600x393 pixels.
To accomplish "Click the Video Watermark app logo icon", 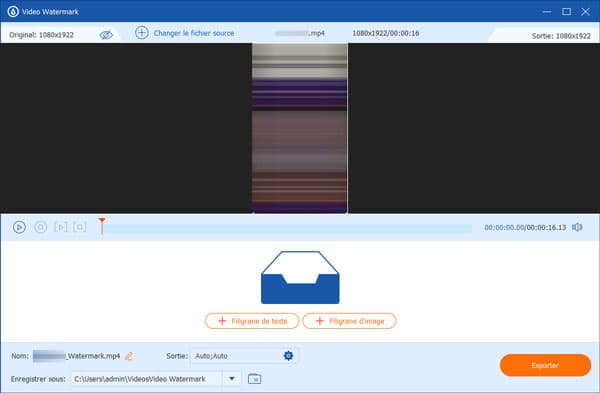I will pos(13,11).
